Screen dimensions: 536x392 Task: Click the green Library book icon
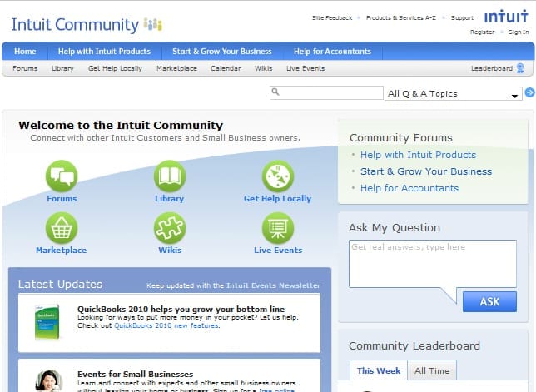(170, 176)
